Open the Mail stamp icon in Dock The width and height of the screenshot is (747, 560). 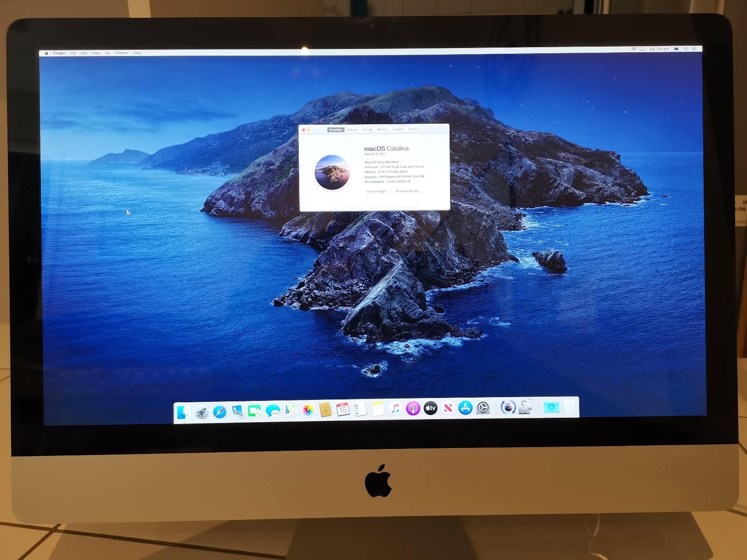tap(237, 411)
